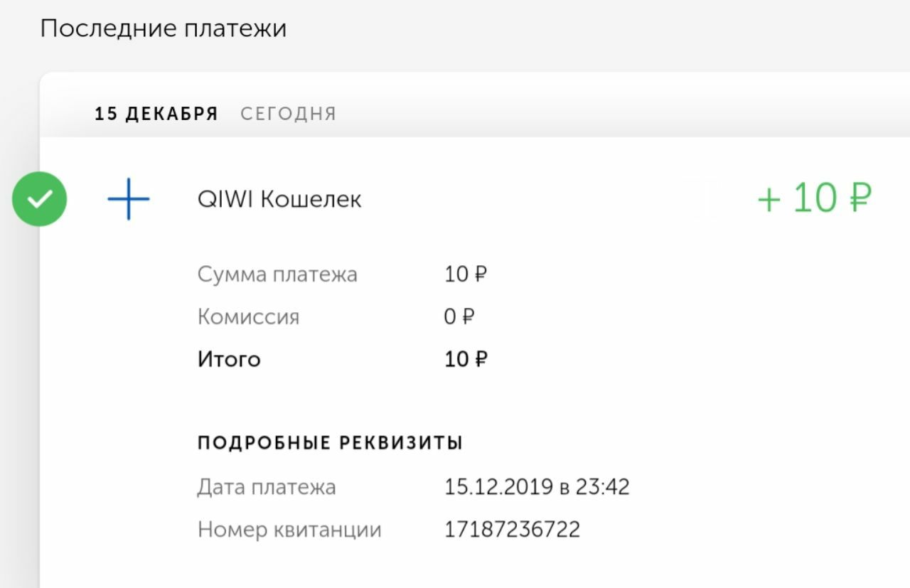Click the bold Итого label
Screen dimensions: 910x588
coord(229,359)
